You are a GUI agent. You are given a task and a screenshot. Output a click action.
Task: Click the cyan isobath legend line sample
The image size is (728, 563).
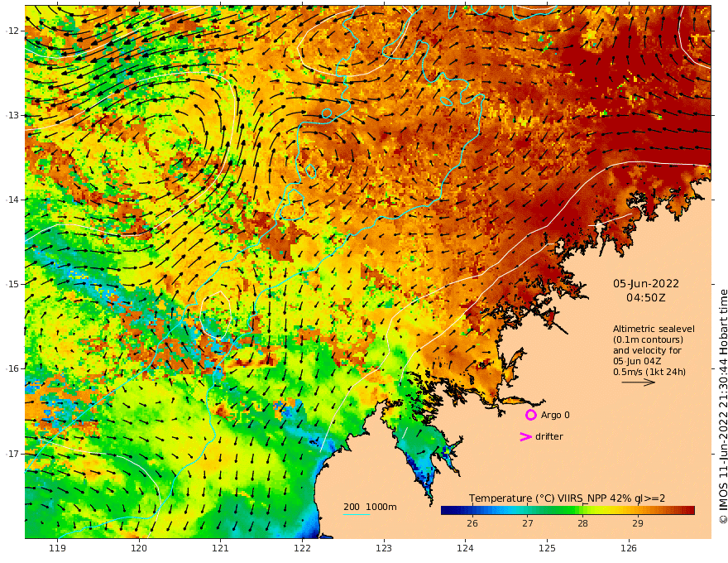[357, 514]
